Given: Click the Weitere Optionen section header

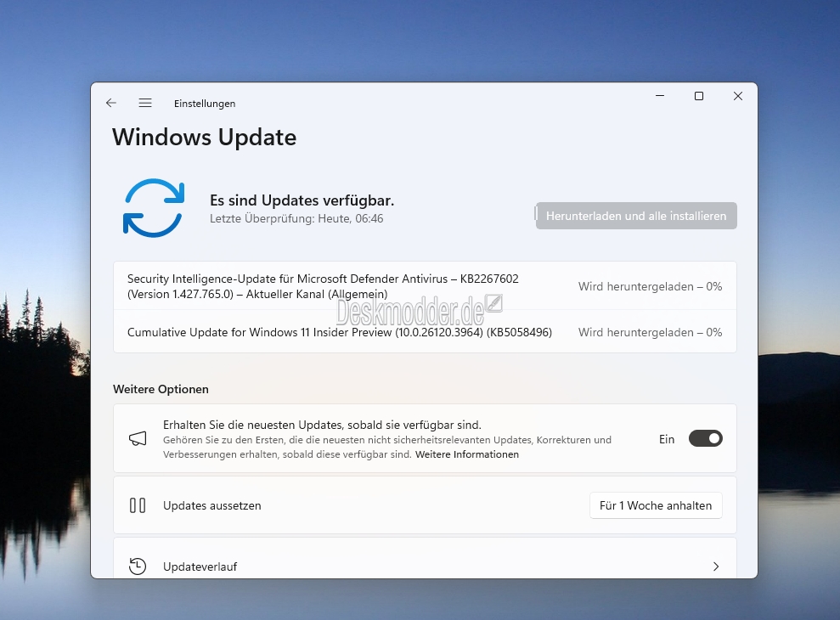Looking at the screenshot, I should 161,389.
